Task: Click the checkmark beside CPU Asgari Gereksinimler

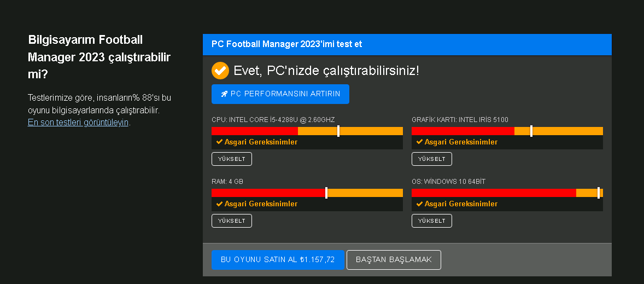Action: pos(219,142)
